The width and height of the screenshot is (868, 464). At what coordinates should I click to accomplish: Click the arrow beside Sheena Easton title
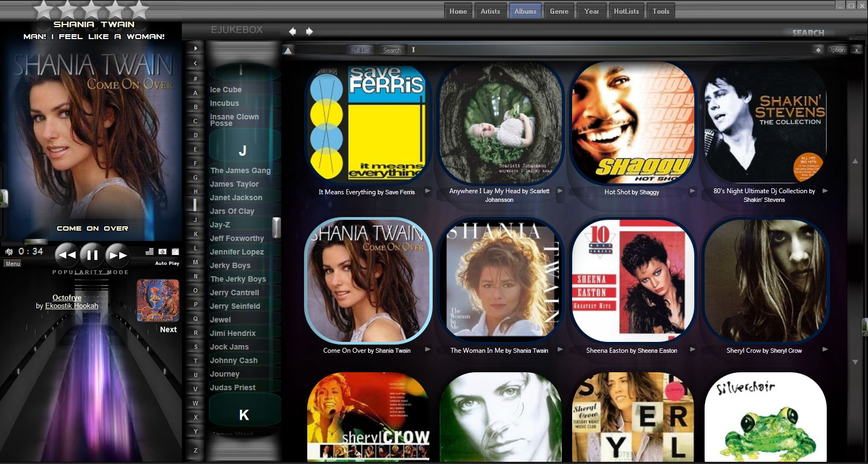pyautogui.click(x=693, y=349)
